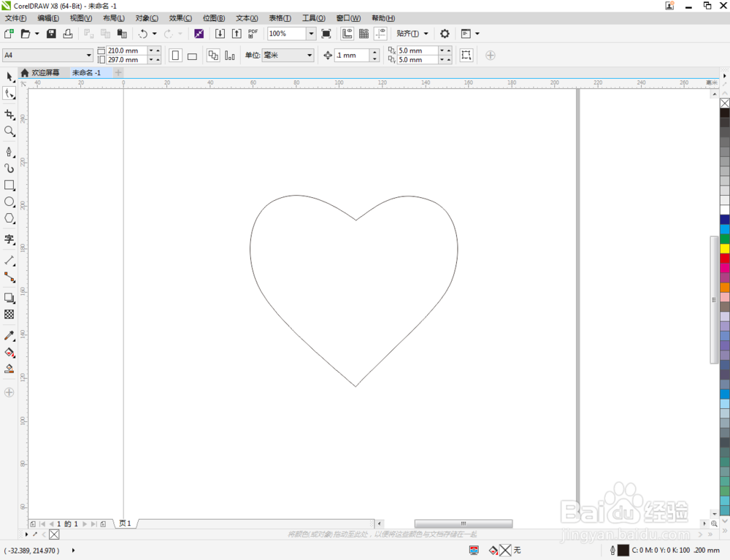Image resolution: width=730 pixels, height=560 pixels.
Task: Switch to the 欢迎屏幕 tab
Action: tap(40, 72)
